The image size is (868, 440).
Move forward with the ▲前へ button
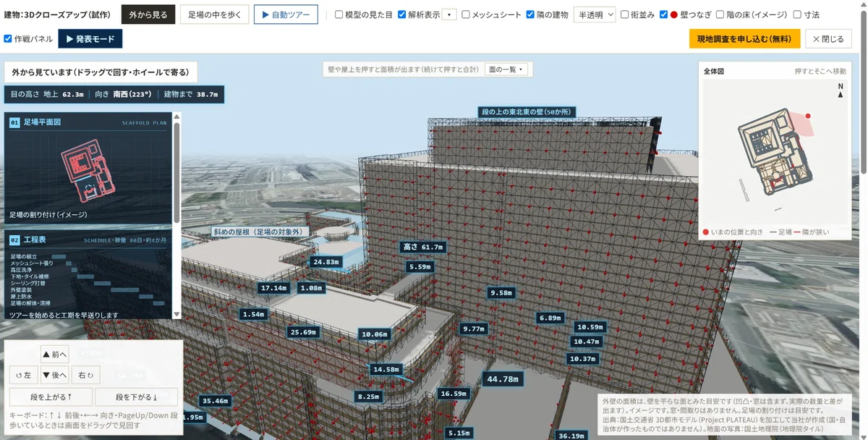point(55,355)
